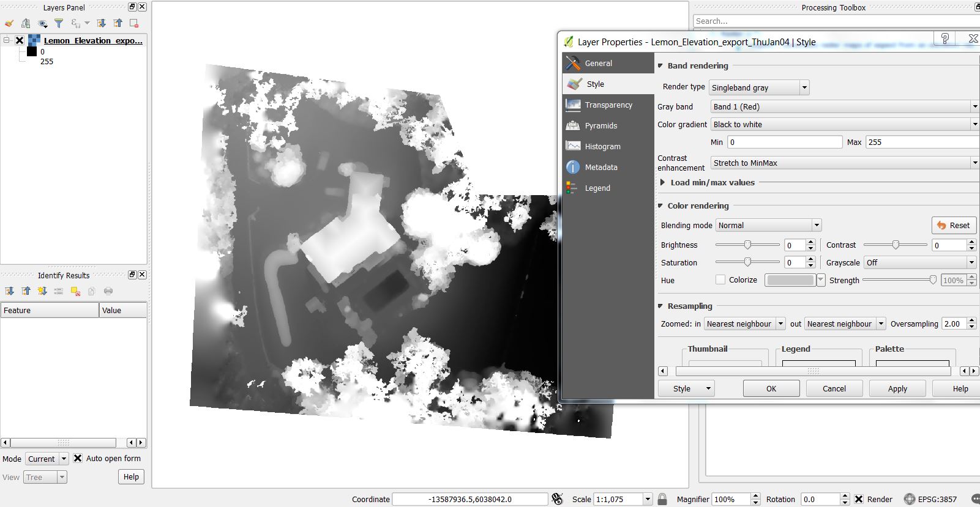Open the Transparency tab

(608, 105)
